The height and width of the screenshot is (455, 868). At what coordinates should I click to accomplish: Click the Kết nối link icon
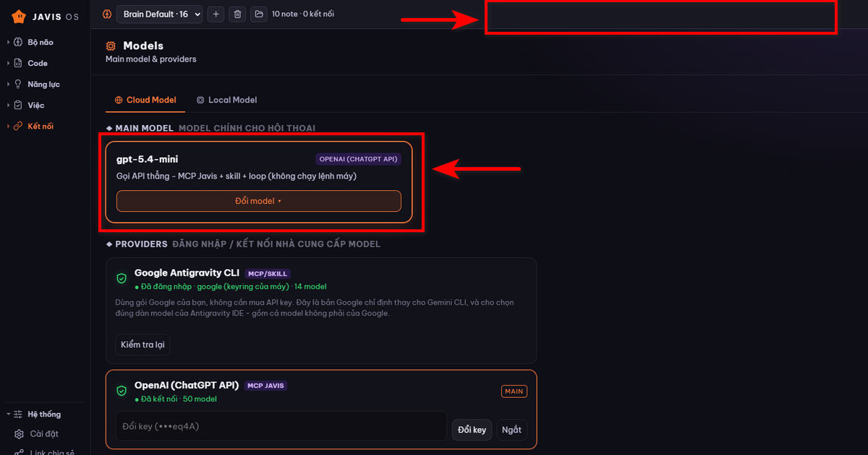coord(18,126)
